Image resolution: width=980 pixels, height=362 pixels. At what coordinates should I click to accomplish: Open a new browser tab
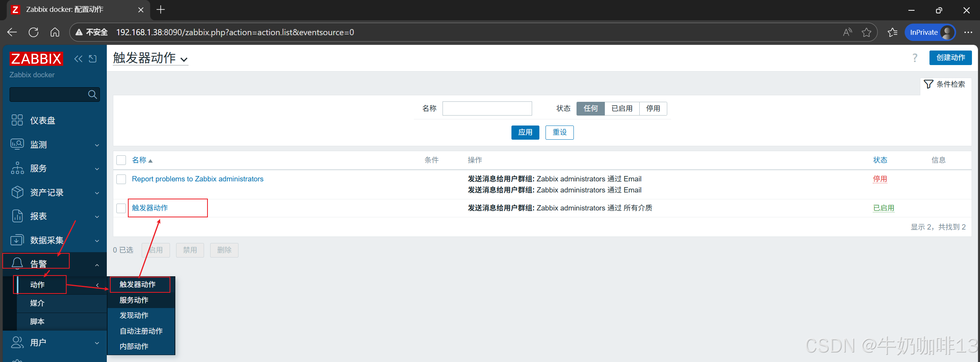[161, 10]
